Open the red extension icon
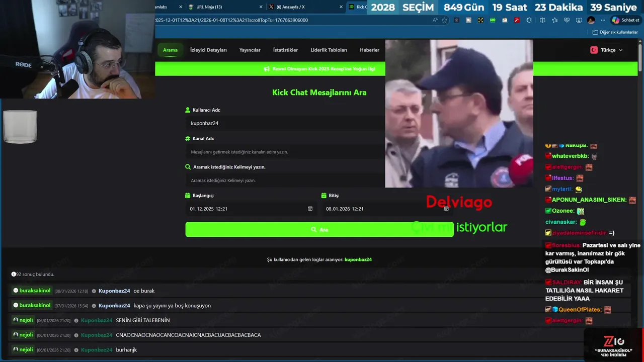The height and width of the screenshot is (362, 644). [517, 20]
